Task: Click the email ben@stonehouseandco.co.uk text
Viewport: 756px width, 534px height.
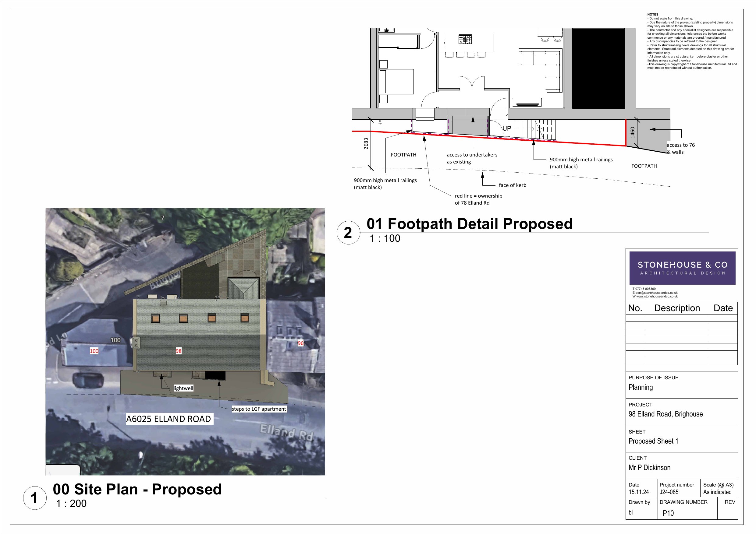Action: click(x=655, y=293)
